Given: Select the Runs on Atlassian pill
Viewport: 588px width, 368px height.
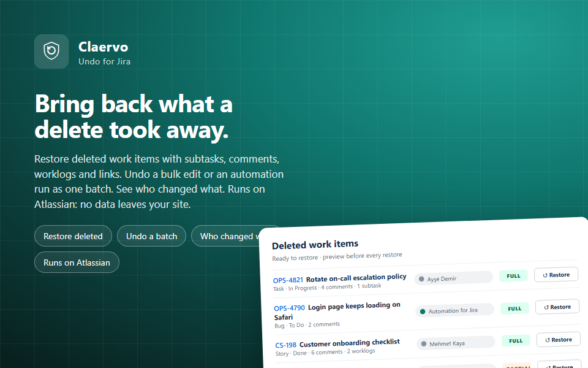Looking at the screenshot, I should (77, 263).
